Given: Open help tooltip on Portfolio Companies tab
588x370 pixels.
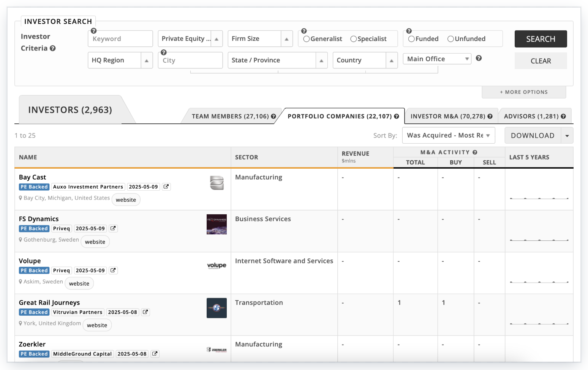Looking at the screenshot, I should [x=396, y=116].
